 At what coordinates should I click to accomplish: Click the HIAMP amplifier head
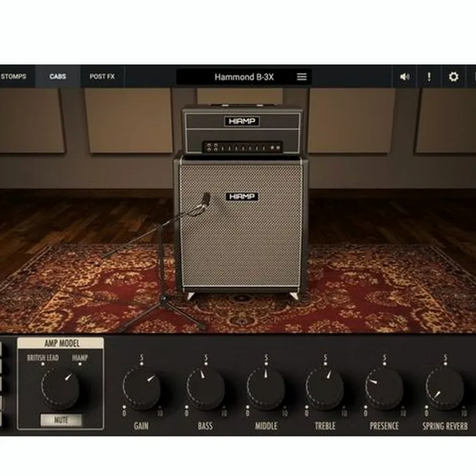(x=242, y=130)
